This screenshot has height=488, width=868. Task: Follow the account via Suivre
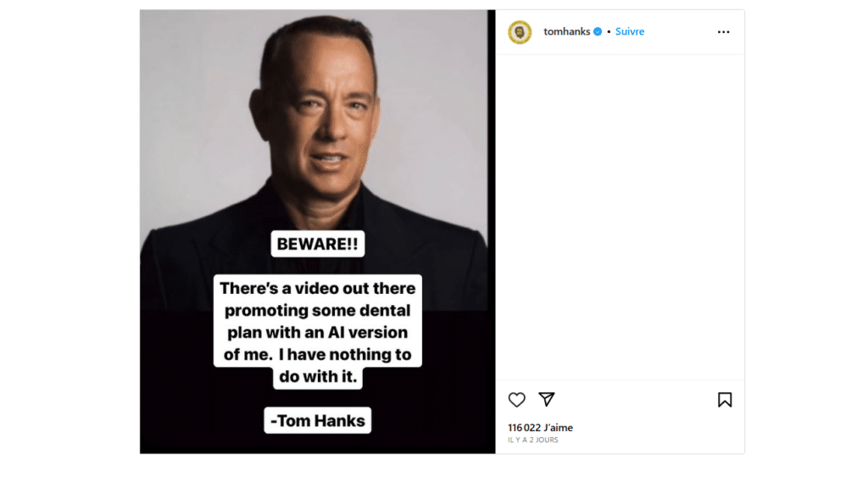pos(630,31)
